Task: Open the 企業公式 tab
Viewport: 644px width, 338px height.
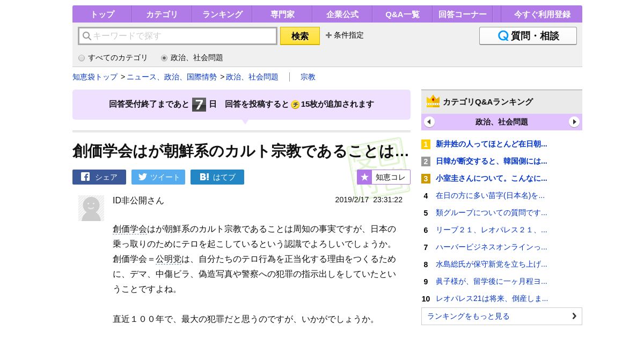Action: point(342,14)
